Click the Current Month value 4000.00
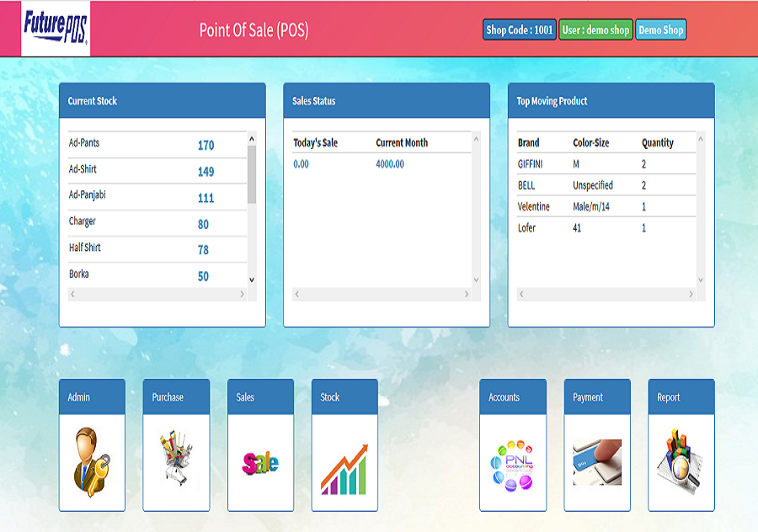 [389, 164]
